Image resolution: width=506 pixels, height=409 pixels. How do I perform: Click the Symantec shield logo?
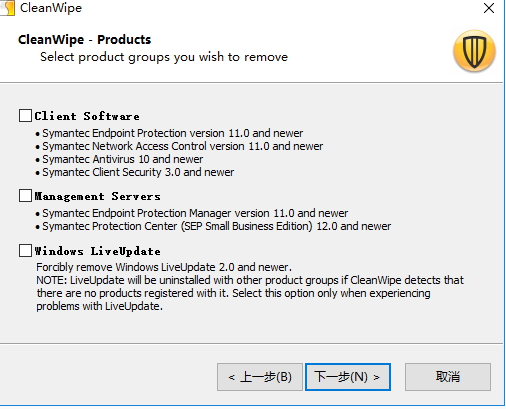(x=474, y=51)
